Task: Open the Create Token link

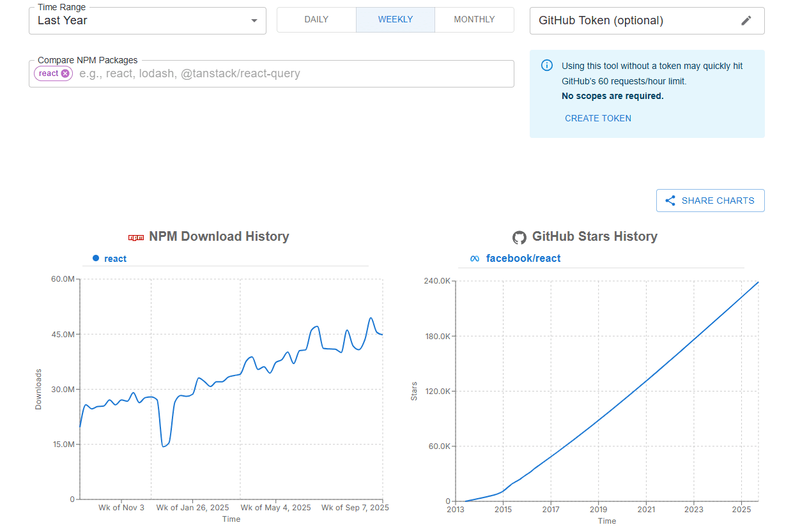Action: (598, 118)
